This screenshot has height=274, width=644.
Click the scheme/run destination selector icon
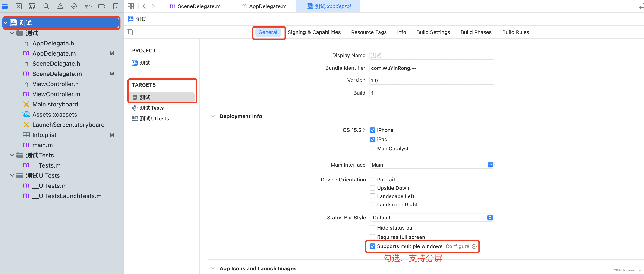coord(131,6)
